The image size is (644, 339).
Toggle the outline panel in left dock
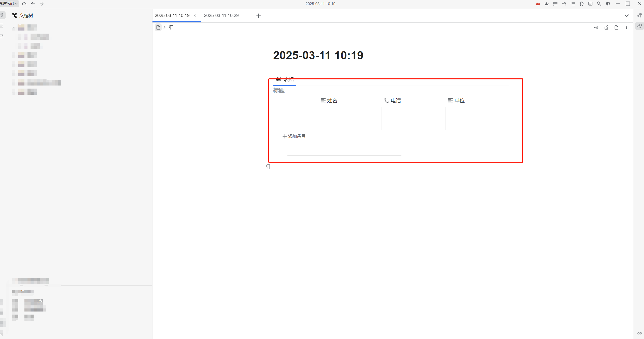click(x=2, y=26)
